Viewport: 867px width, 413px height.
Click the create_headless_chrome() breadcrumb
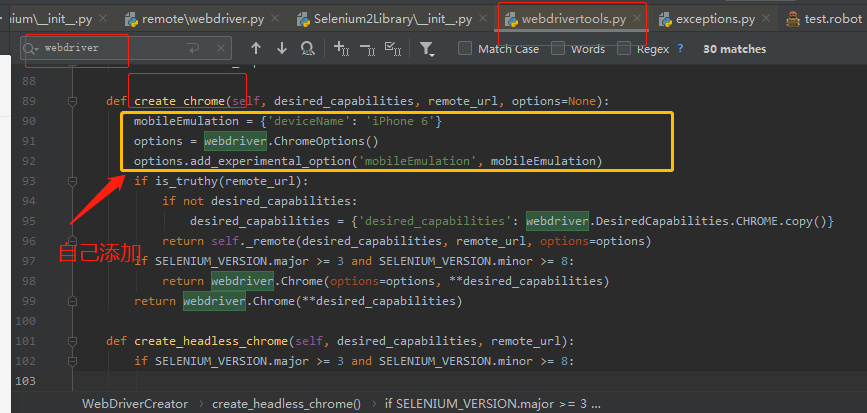(286, 404)
